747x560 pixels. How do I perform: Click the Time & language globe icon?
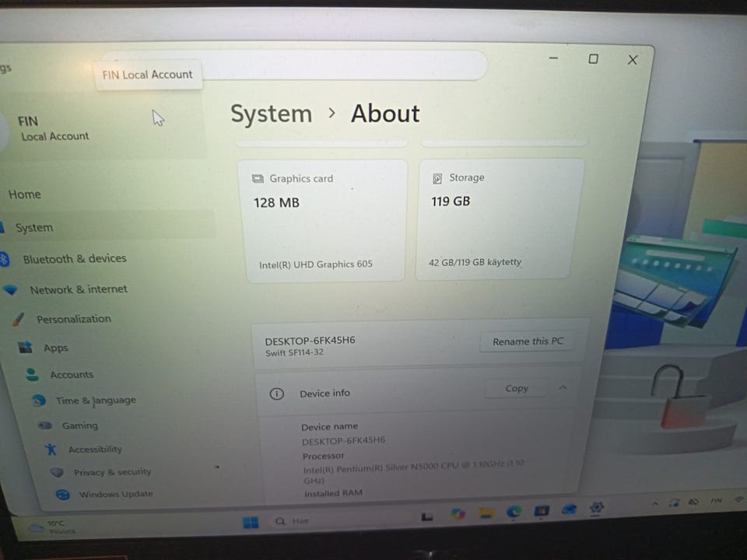[39, 401]
